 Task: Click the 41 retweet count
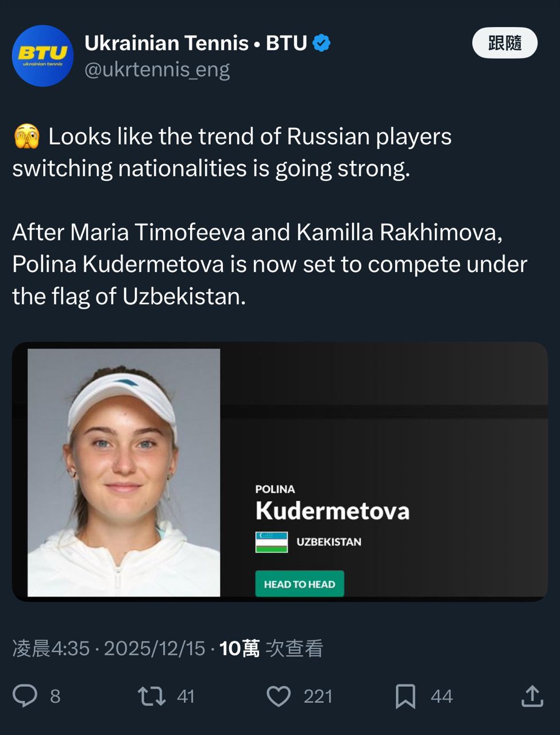(186, 697)
